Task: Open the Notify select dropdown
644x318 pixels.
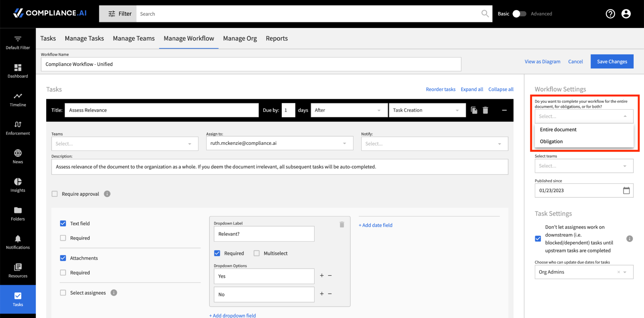Action: (435, 144)
